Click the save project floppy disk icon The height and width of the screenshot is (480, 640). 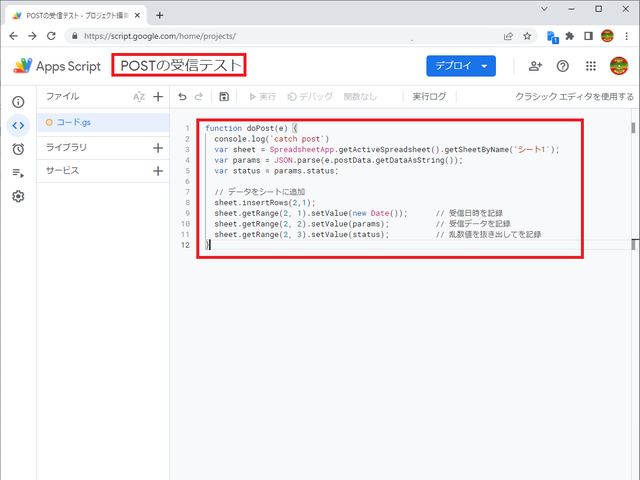223,97
